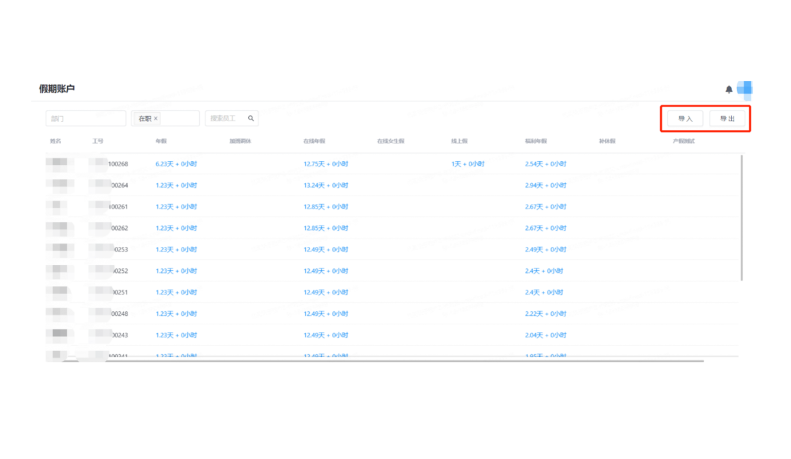Remove the 在职 filter tag

pos(156,119)
